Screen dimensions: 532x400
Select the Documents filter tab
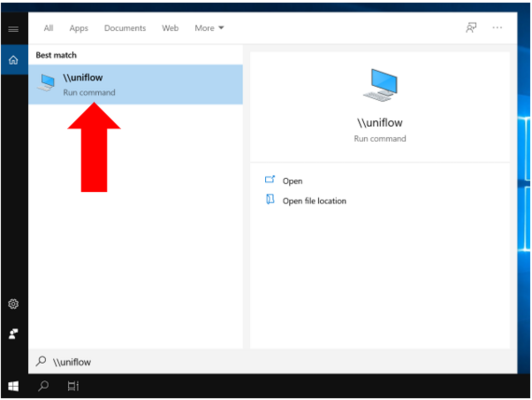(125, 28)
